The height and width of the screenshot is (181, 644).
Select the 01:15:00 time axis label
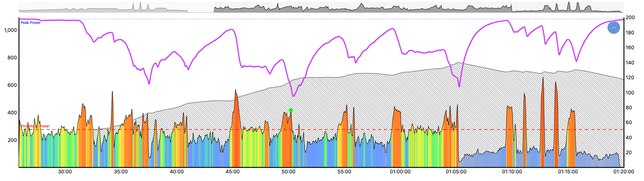(568, 172)
